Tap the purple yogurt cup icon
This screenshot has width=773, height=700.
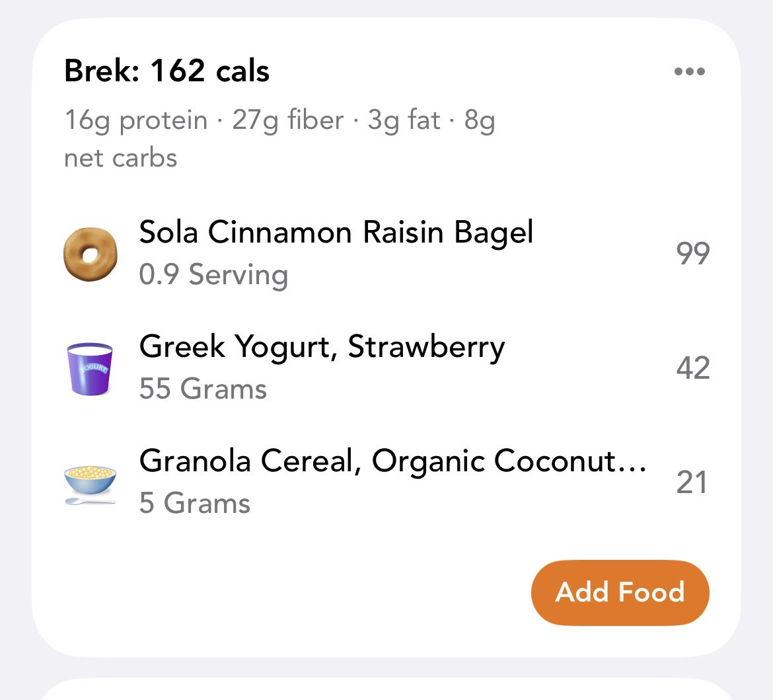click(90, 368)
